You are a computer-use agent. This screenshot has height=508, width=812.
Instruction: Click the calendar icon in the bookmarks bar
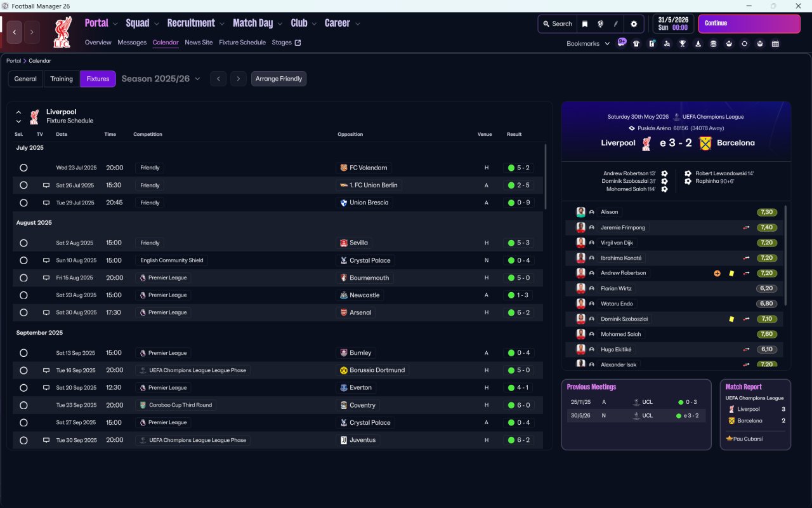tap(775, 44)
